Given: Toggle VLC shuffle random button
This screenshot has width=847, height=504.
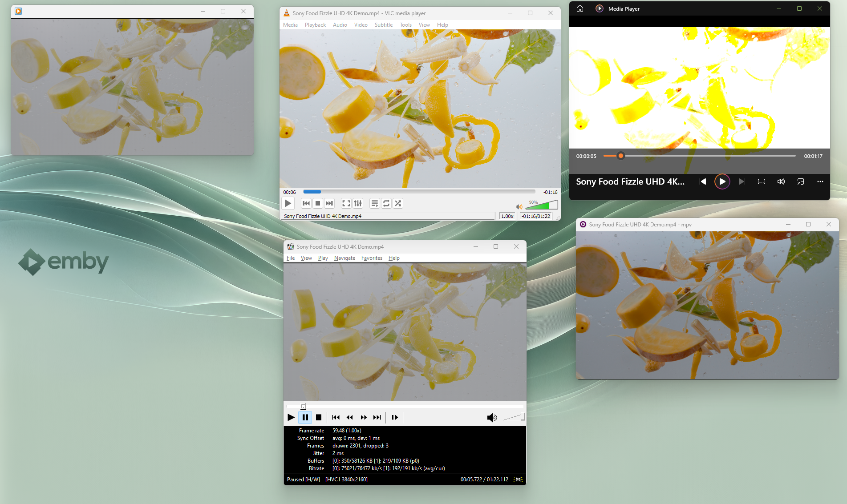Looking at the screenshot, I should pyautogui.click(x=398, y=203).
